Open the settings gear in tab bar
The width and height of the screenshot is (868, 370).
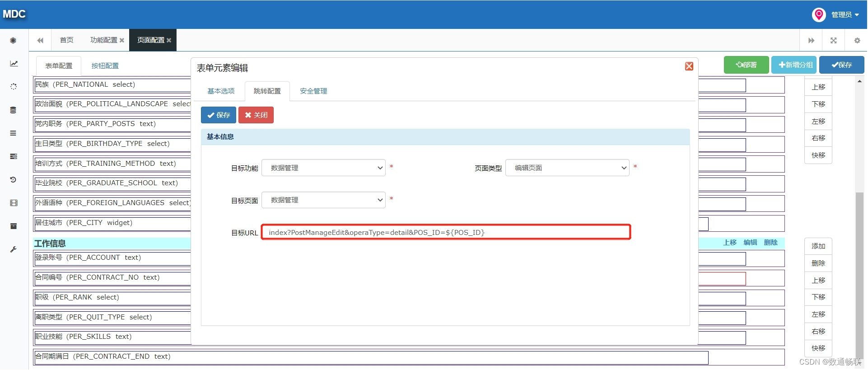[x=857, y=41]
